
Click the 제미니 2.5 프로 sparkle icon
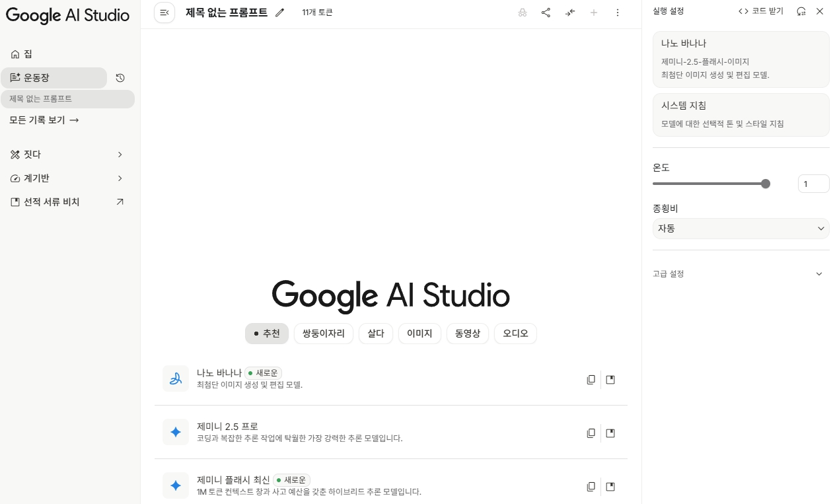click(176, 432)
